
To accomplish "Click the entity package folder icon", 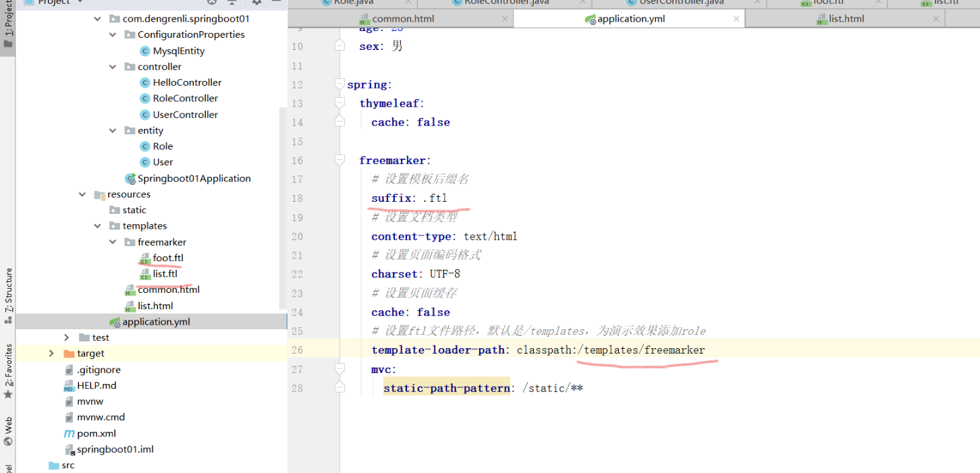I will pyautogui.click(x=130, y=131).
